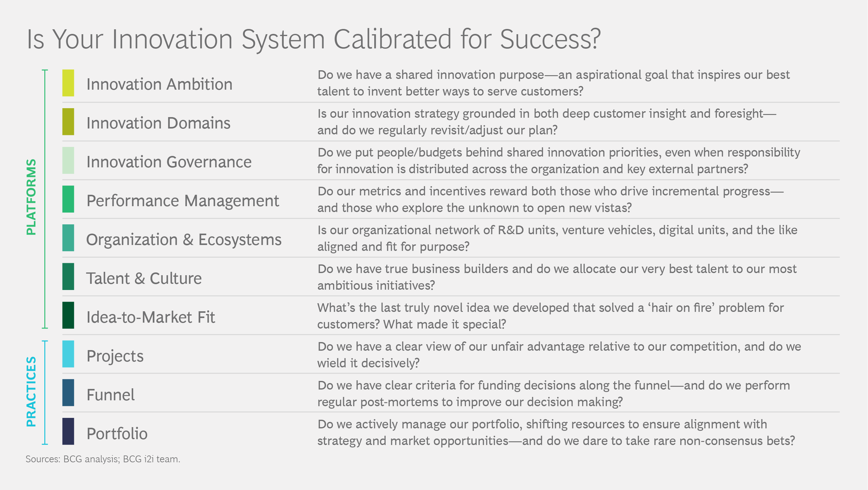Click the infographic title about Innovation System
868x490 pixels.
(x=313, y=39)
